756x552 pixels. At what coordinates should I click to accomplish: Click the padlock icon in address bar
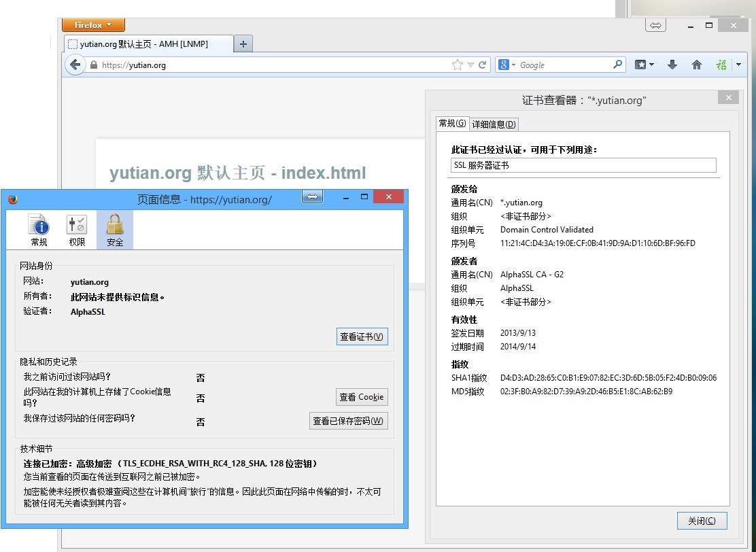pyautogui.click(x=94, y=65)
